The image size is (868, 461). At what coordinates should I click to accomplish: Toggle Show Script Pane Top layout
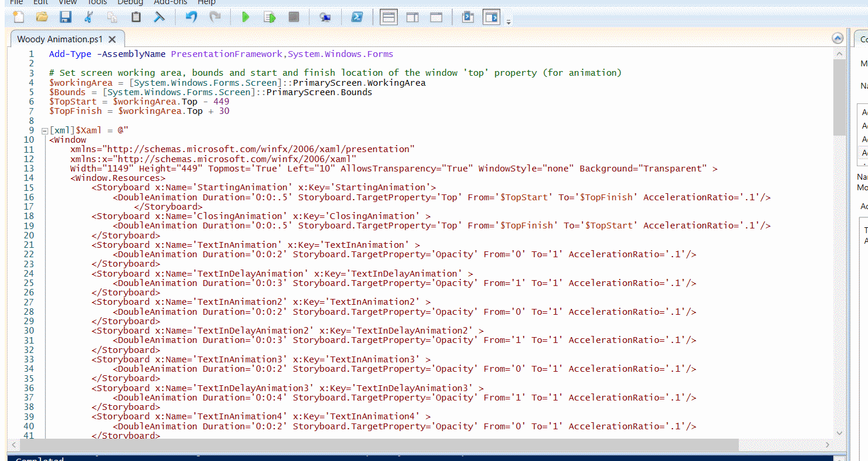(389, 17)
